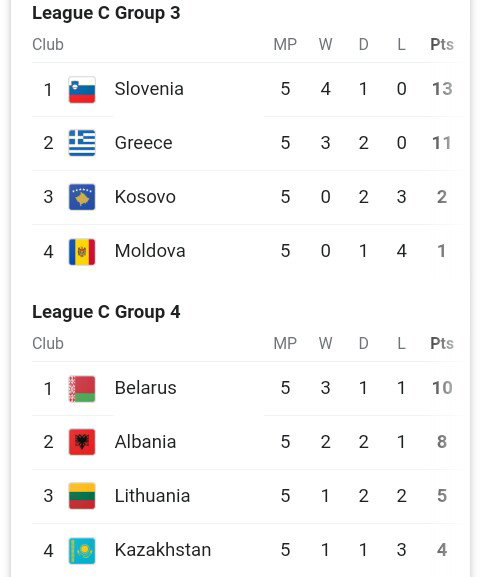This screenshot has width=480, height=577.
Task: Open the Slovenia team name
Action: pos(149,89)
